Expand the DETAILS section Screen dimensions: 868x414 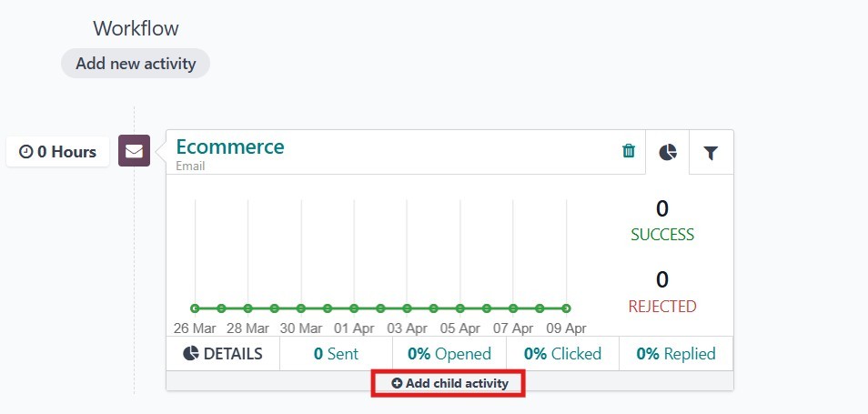tap(223, 354)
